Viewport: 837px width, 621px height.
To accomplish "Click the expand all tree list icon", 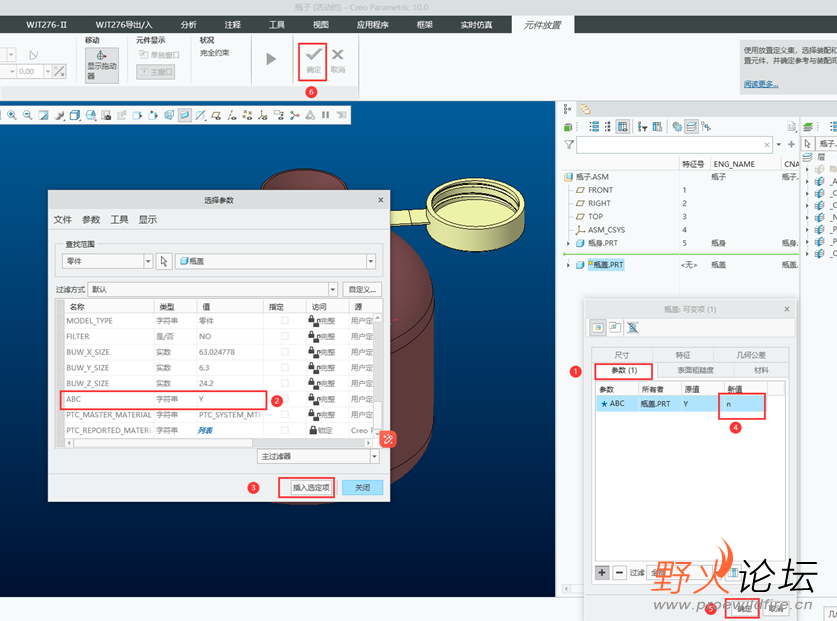I will pyautogui.click(x=594, y=127).
